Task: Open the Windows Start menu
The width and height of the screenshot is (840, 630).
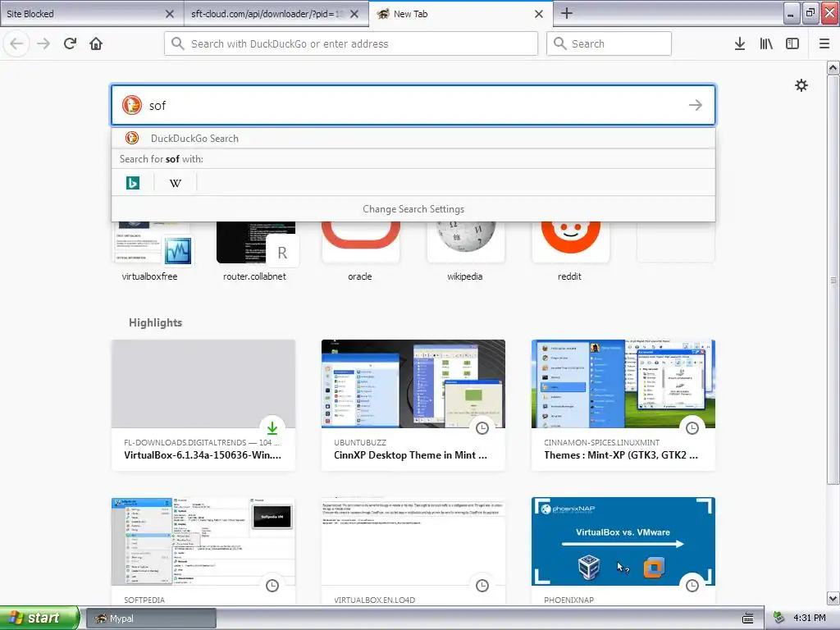Action: click(39, 618)
